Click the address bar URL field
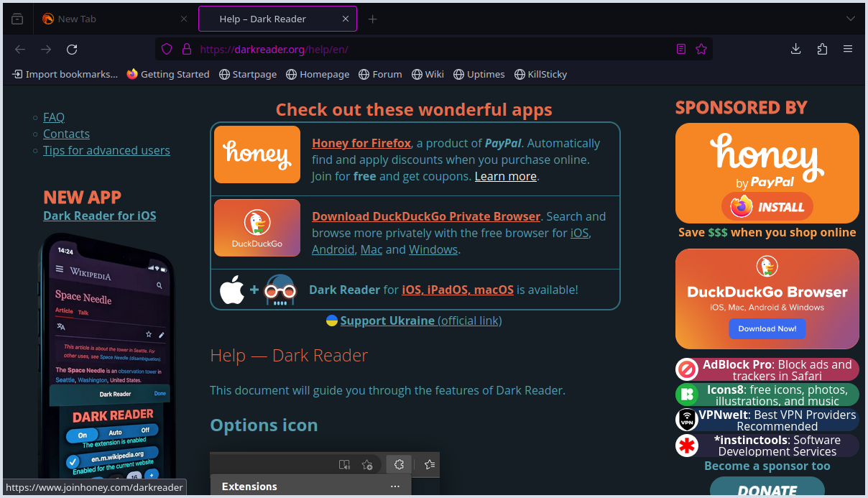 click(434, 50)
